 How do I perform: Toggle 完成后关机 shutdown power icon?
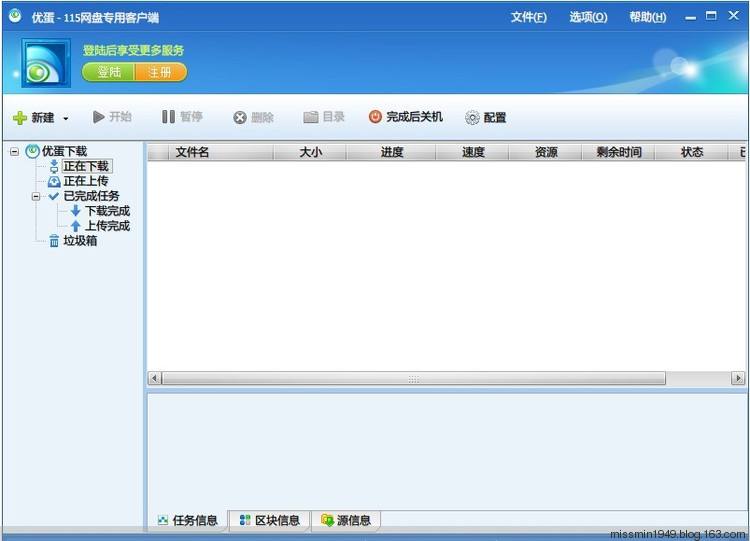pos(375,117)
